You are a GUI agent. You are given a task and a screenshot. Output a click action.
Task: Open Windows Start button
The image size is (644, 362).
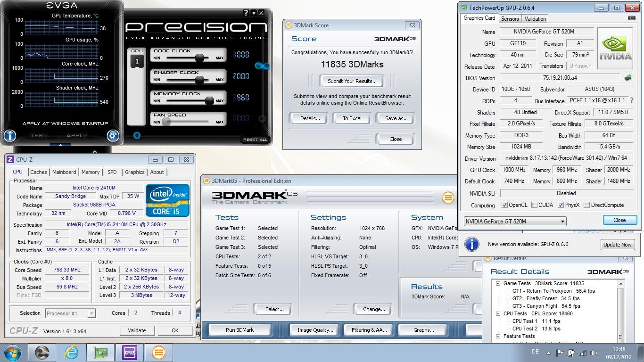tap(13, 353)
